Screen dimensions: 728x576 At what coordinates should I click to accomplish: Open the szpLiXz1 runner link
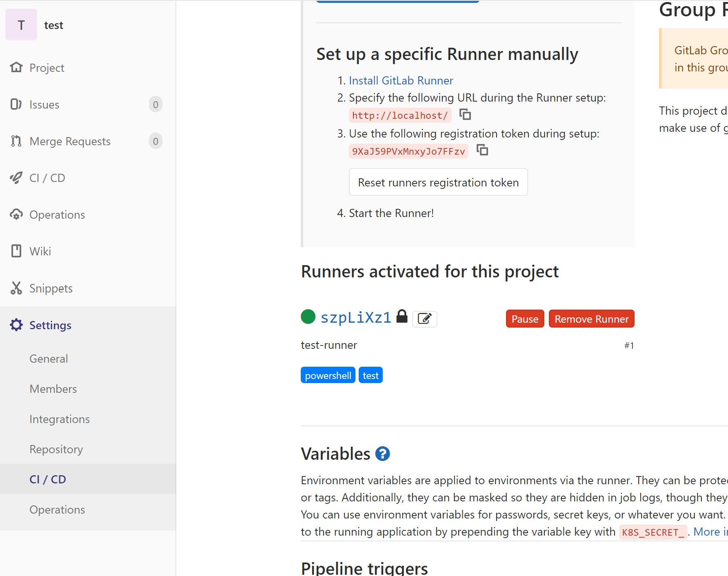tap(356, 317)
